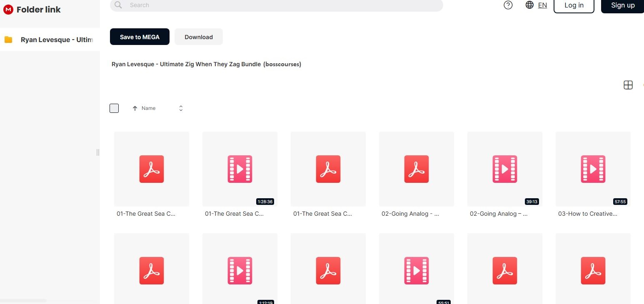
Task: Click the search magnifier icon
Action: point(118,5)
